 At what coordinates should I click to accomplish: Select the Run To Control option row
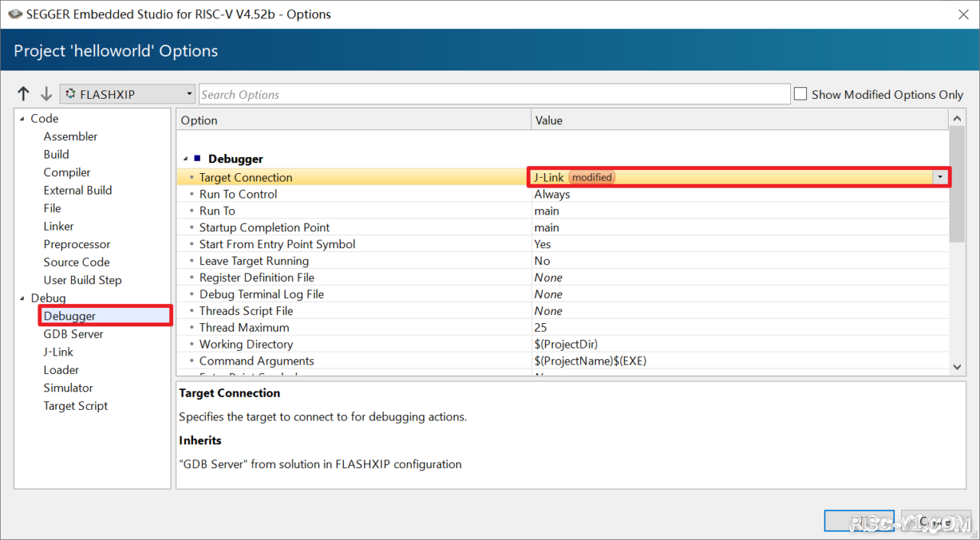coord(238,194)
